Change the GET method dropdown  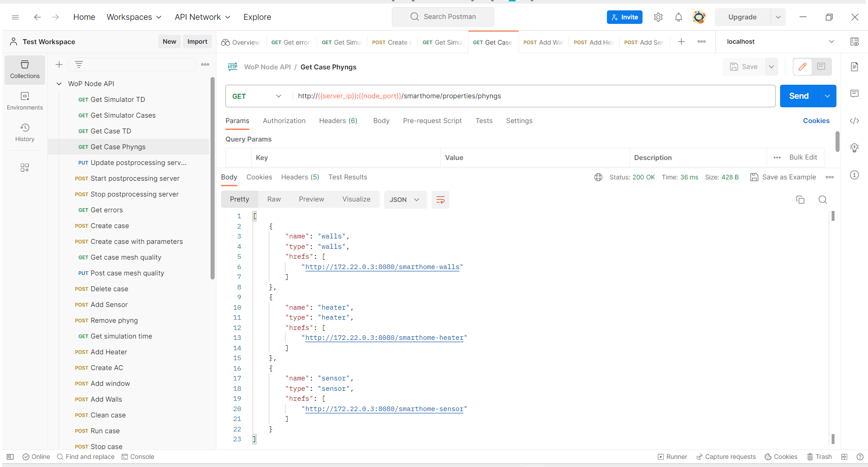coord(257,96)
